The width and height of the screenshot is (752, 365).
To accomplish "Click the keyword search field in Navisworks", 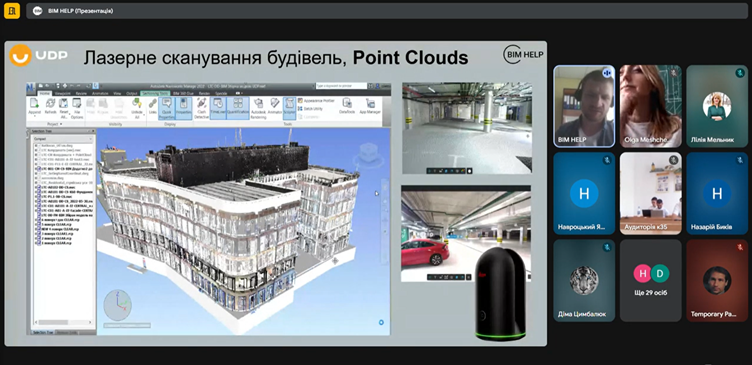I will coord(341,86).
